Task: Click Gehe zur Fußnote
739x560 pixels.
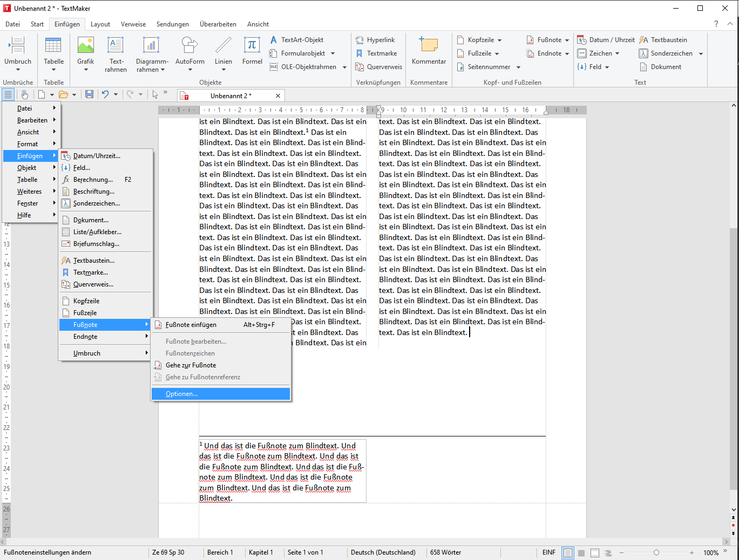Action: 191,365
